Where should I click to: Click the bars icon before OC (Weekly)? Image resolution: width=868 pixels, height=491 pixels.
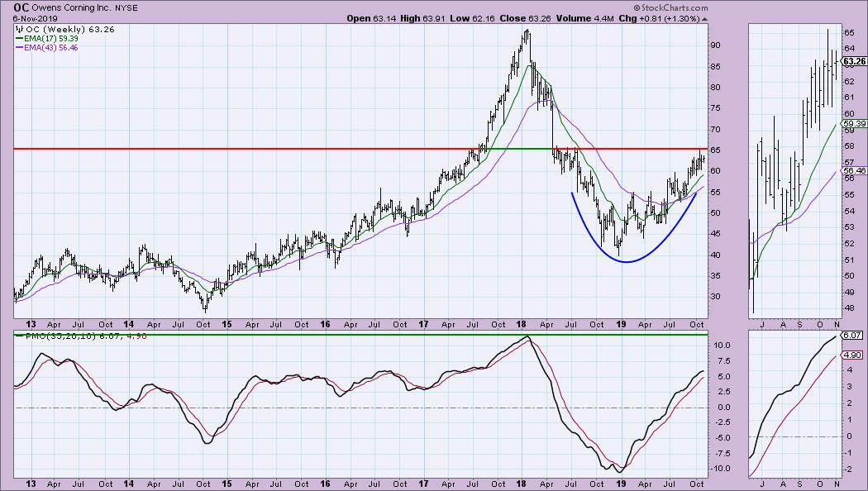[x=20, y=29]
